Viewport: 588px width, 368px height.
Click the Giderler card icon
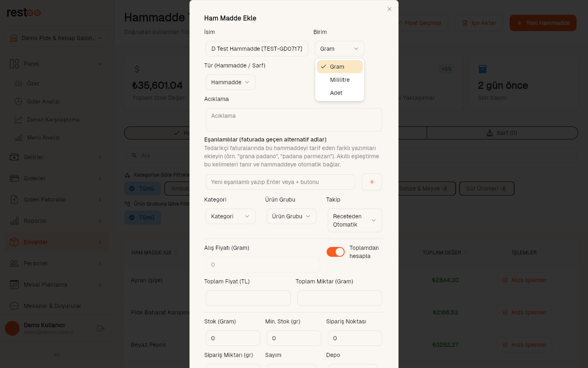[x=14, y=178]
